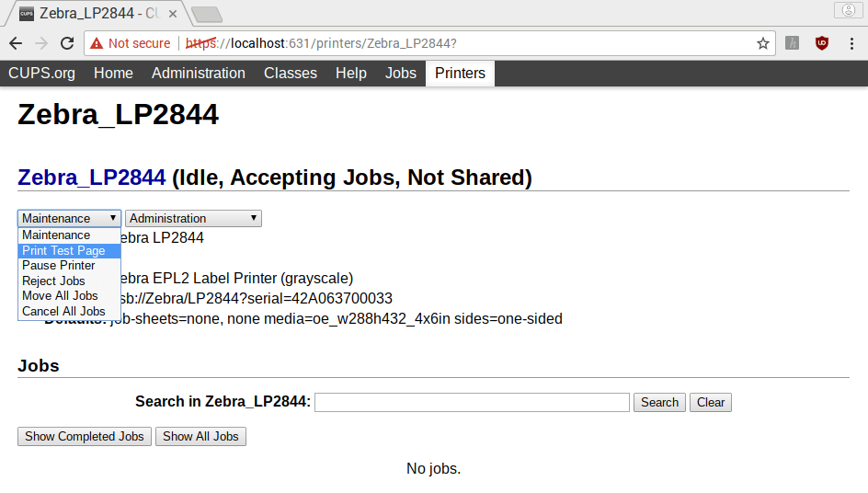
Task: Reload the page with the refresh icon
Action: coord(67,43)
